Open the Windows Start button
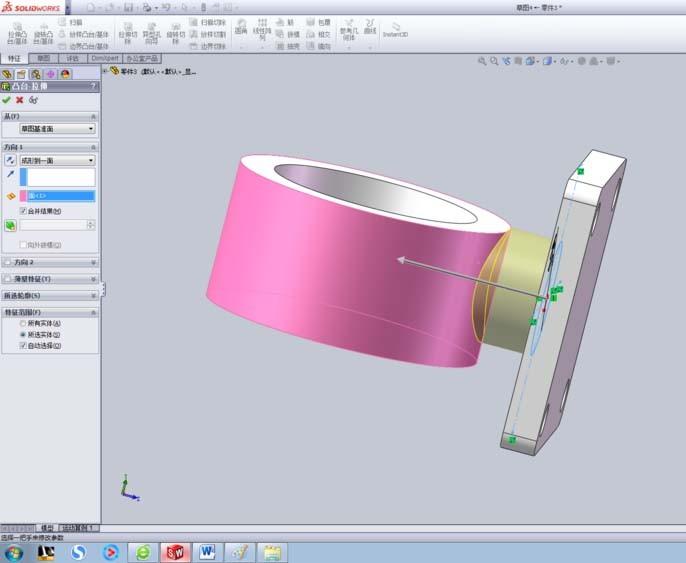 click(x=14, y=553)
